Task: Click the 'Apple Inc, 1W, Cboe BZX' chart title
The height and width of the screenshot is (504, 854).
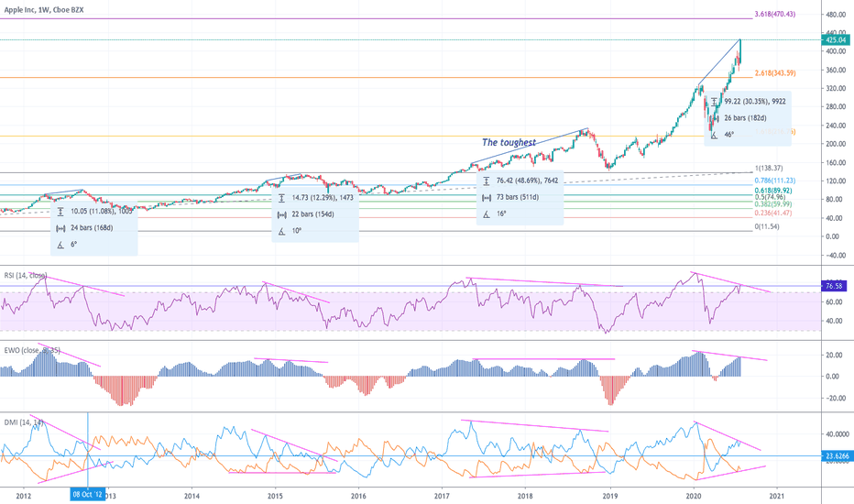Action: (44, 10)
